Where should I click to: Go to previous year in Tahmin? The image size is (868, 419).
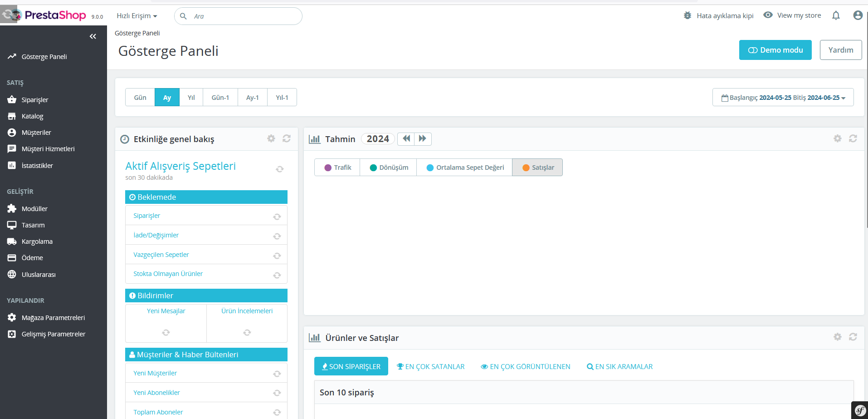click(x=406, y=138)
